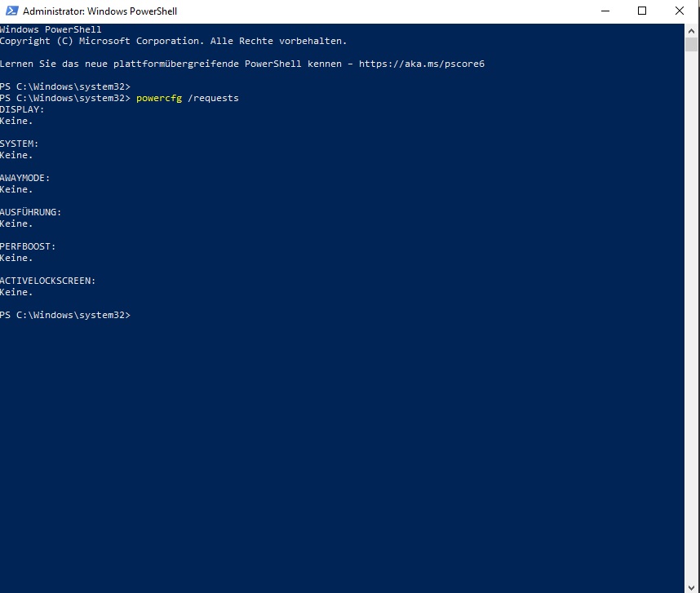Image resolution: width=700 pixels, height=593 pixels.
Task: Click the https://aka.ms/pscore6 URL text
Action: coord(422,64)
